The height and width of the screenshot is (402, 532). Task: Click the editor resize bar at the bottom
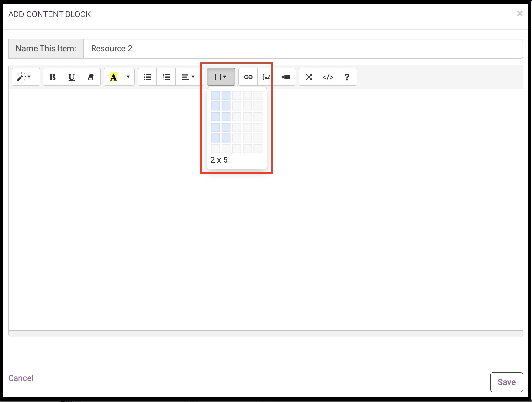265,333
